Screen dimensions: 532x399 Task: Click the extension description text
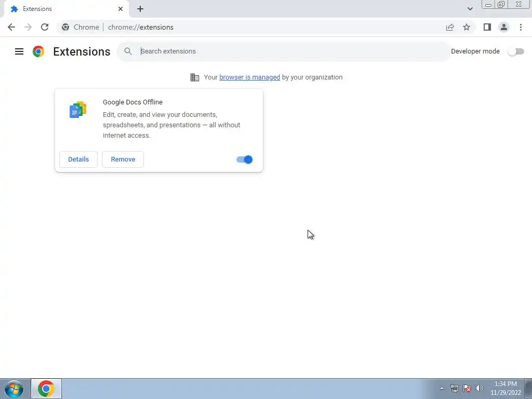pyautogui.click(x=171, y=125)
